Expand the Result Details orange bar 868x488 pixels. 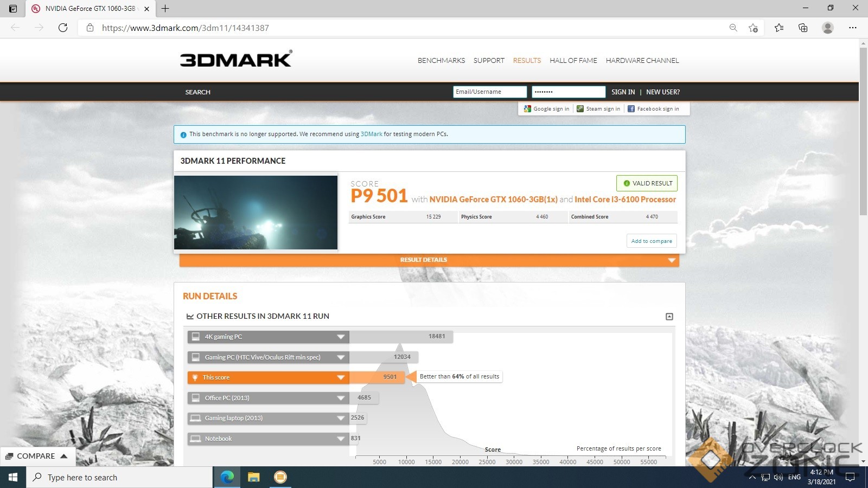(x=429, y=260)
